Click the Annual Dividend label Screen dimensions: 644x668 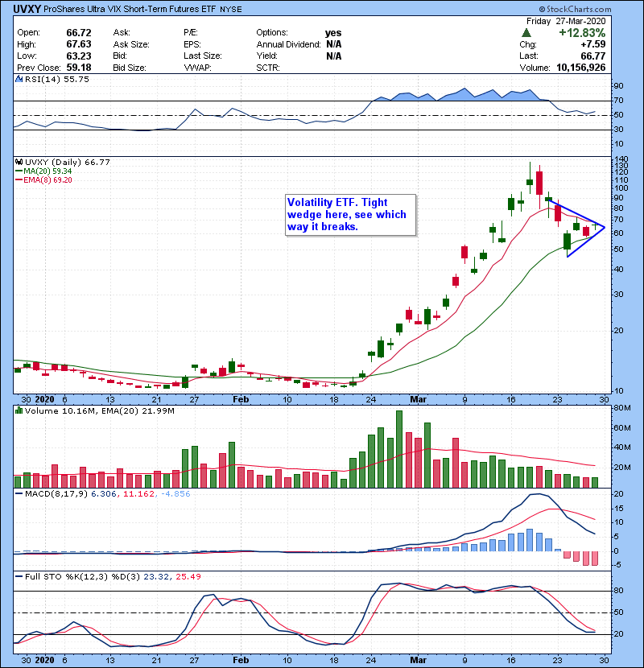coord(288,44)
